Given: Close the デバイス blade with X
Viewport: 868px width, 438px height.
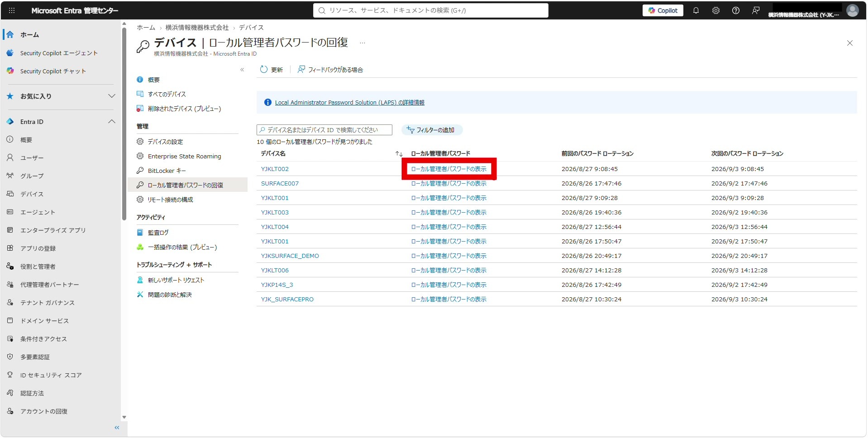Looking at the screenshot, I should pyautogui.click(x=849, y=43).
